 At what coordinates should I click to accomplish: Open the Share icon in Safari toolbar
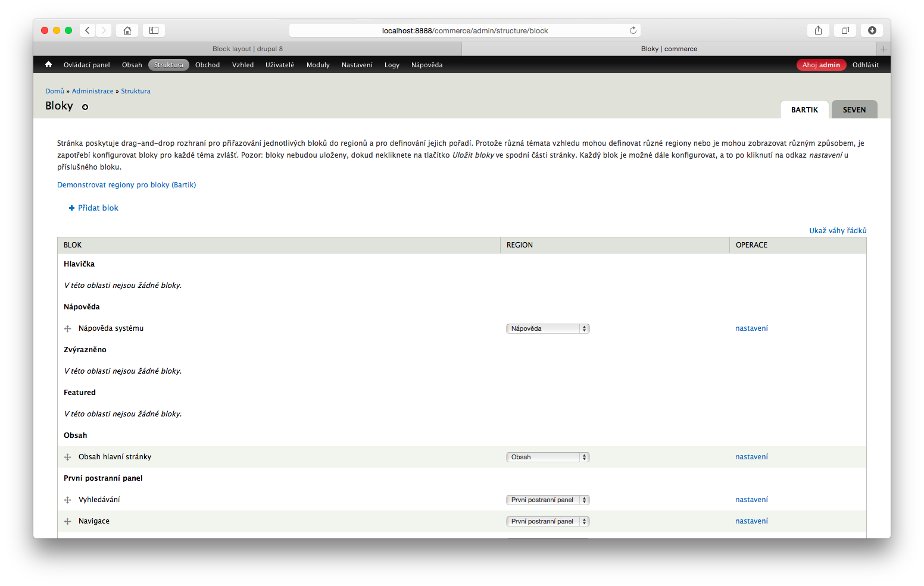(818, 30)
